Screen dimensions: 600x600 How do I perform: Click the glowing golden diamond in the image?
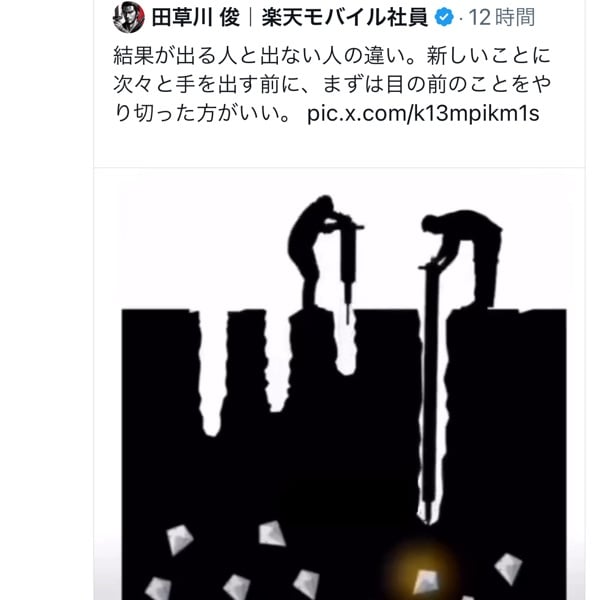(x=426, y=581)
